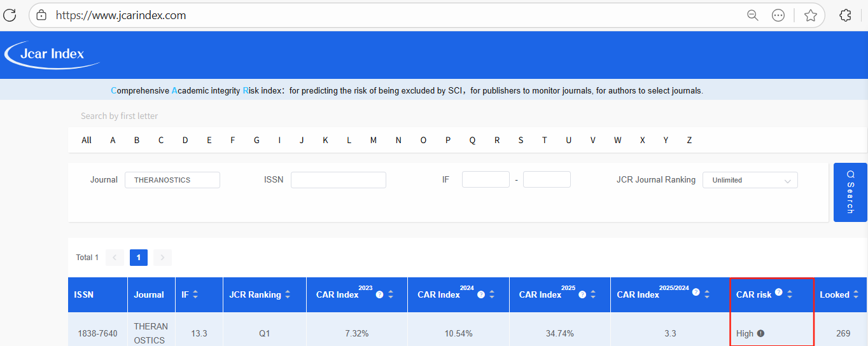Click the Jcar Index logo
868x346 pixels.
point(52,55)
